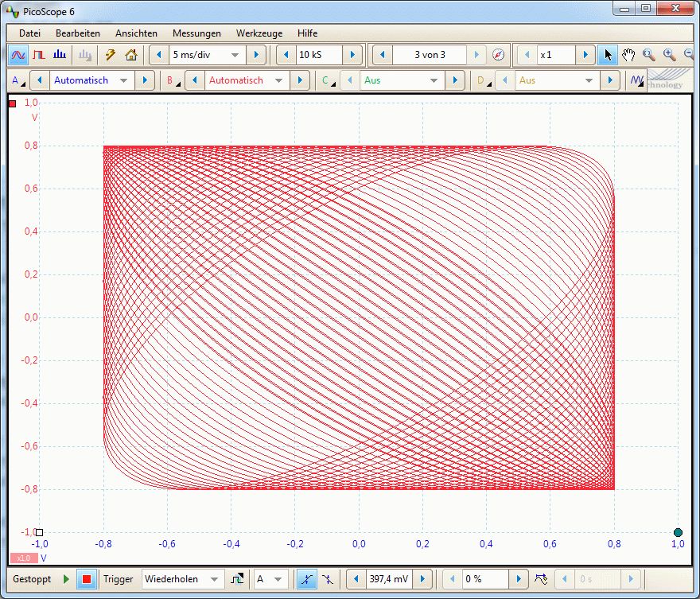Click the hand pan tool
Screen dimensions: 700x599
(628, 55)
